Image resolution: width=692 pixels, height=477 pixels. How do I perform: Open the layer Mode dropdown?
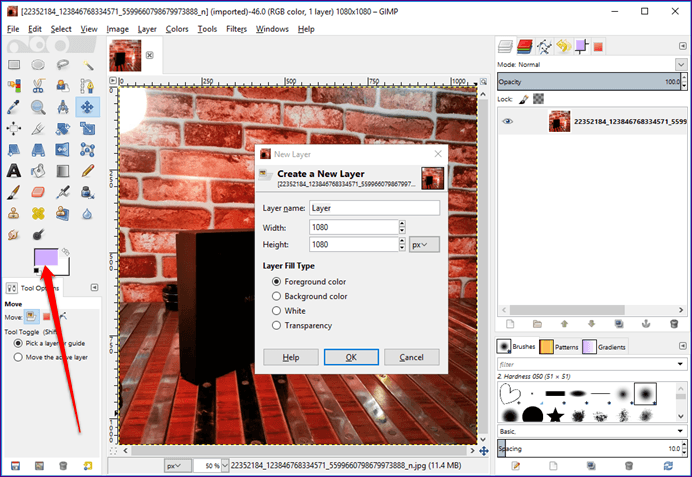click(x=681, y=64)
